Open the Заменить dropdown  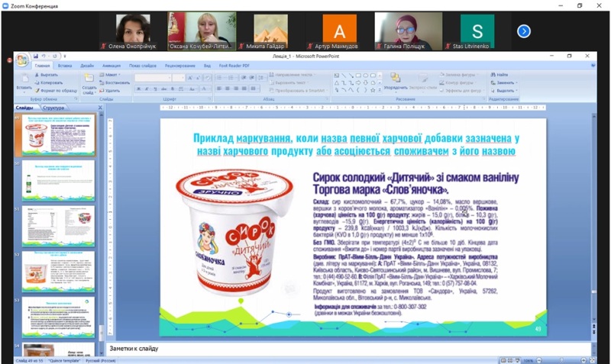tap(503, 82)
